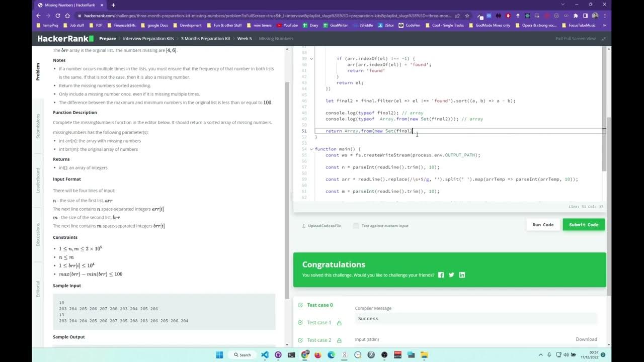Open the Problem side tab
Screen dimensions: 644x362
(38, 72)
